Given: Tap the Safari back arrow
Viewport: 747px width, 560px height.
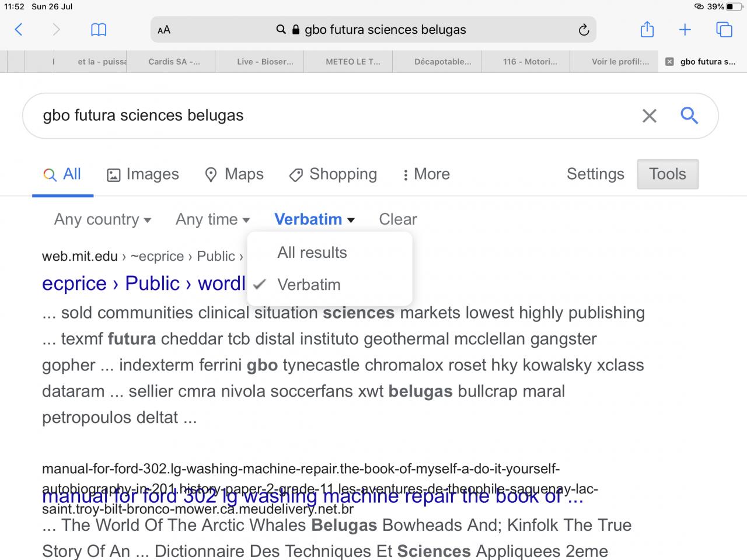Looking at the screenshot, I should click(x=19, y=30).
